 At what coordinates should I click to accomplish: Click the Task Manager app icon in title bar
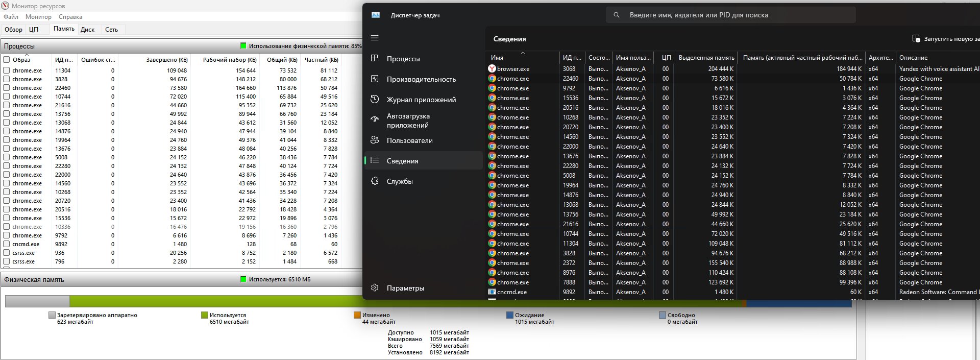(376, 15)
